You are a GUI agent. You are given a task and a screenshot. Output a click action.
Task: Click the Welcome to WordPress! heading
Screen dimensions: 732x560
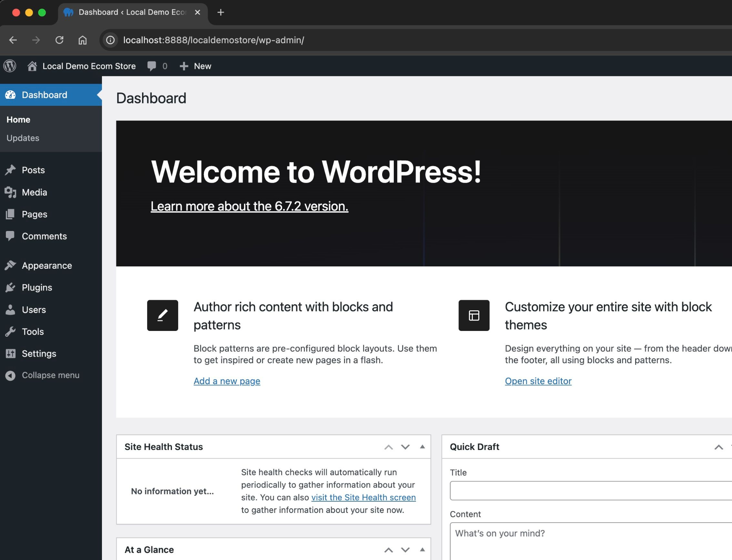coord(316,172)
